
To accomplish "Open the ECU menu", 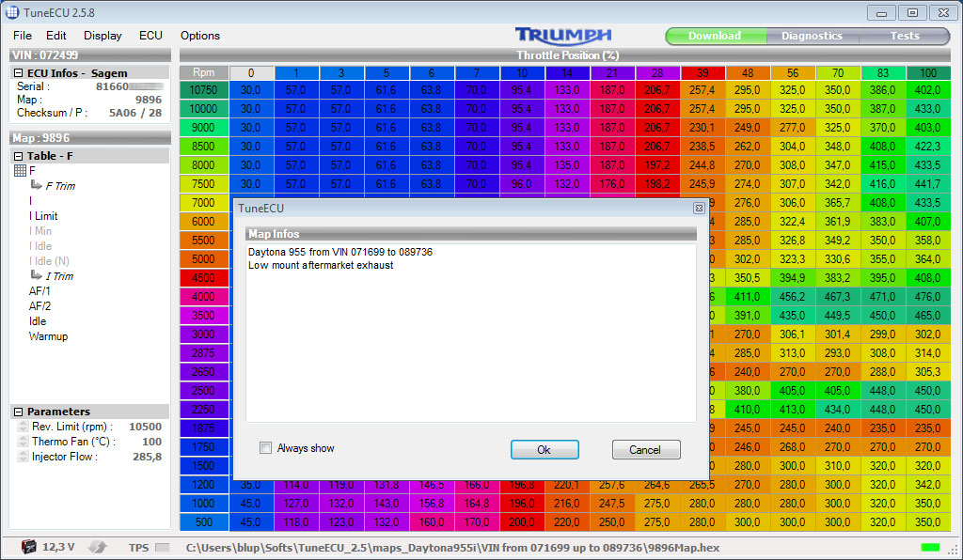I will click(150, 36).
